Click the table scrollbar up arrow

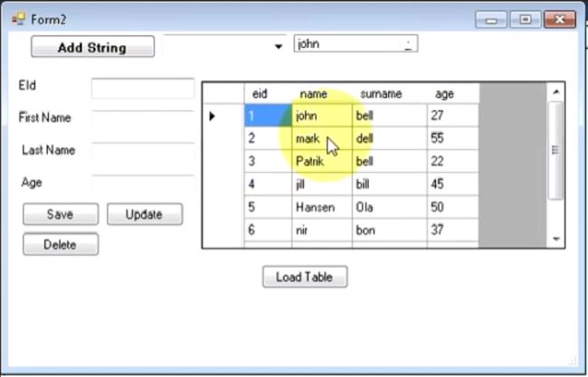click(555, 92)
